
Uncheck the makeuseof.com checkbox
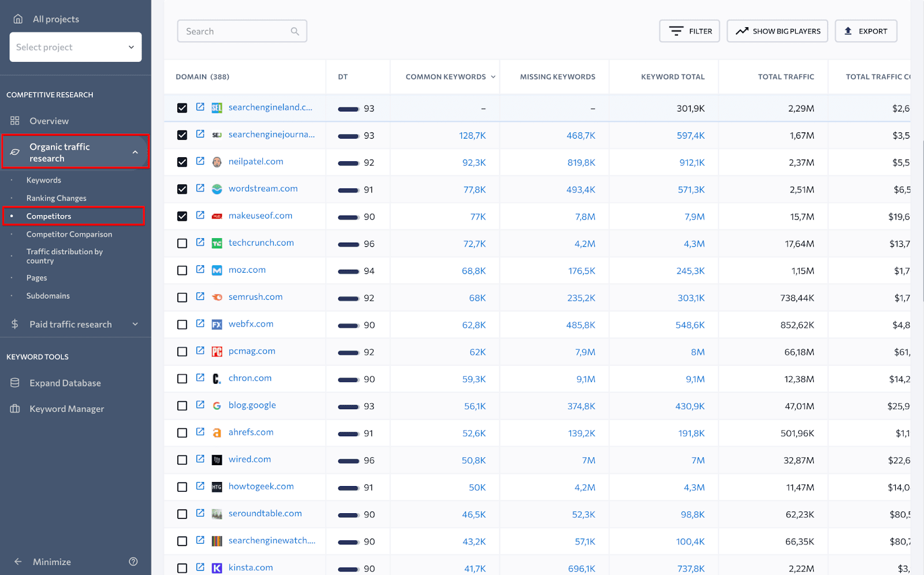coord(182,216)
